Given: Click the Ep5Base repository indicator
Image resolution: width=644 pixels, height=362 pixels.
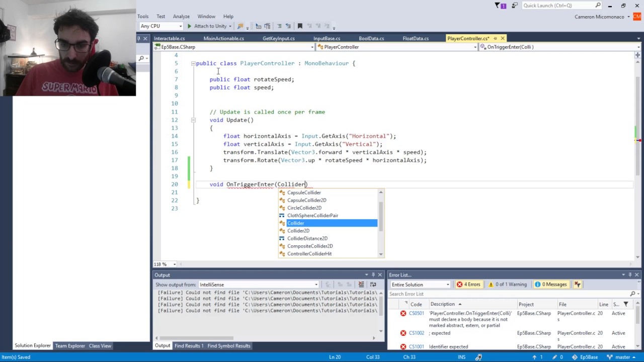Looking at the screenshot, I should [585, 357].
